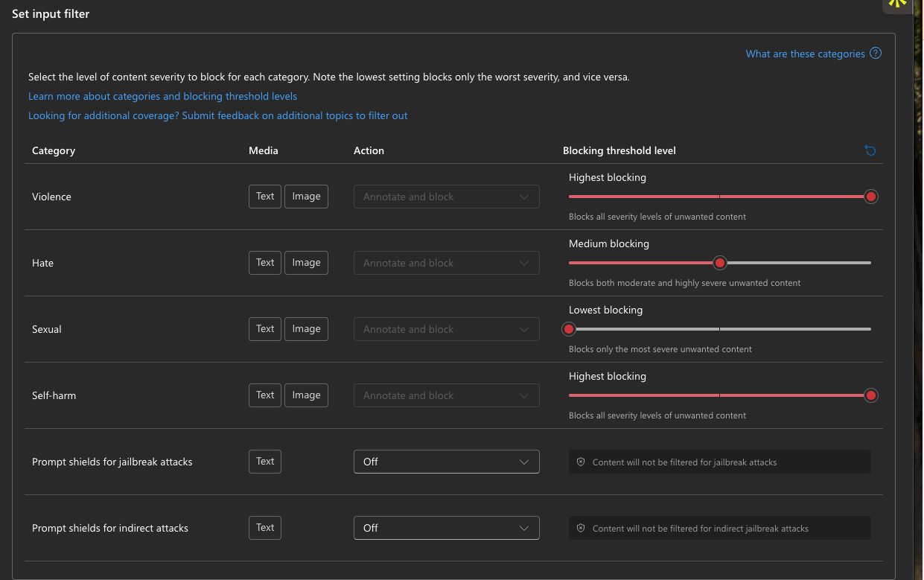This screenshot has width=924, height=580.
Task: Toggle Text media for jailbreak attacks shield
Action: 265,462
